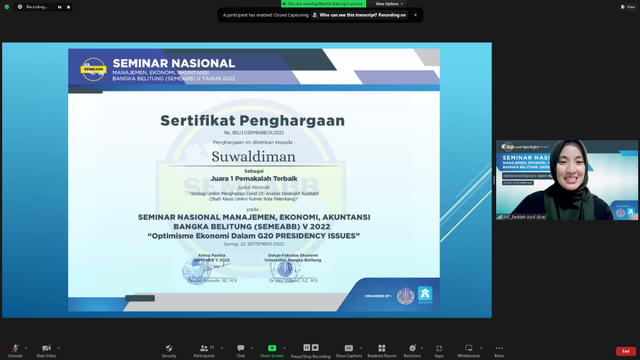Click the SEMEABB logo in certificate header
640x360 pixels.
[x=93, y=69]
